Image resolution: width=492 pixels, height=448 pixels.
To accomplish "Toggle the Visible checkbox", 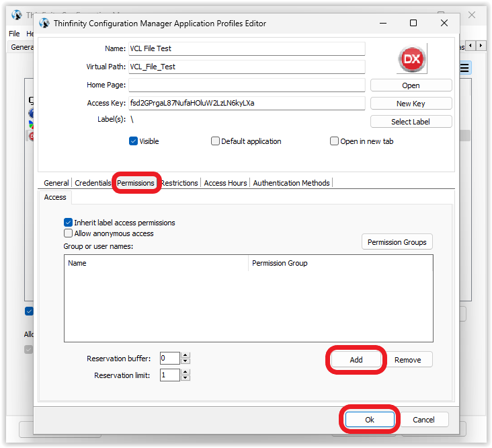I will [x=133, y=141].
